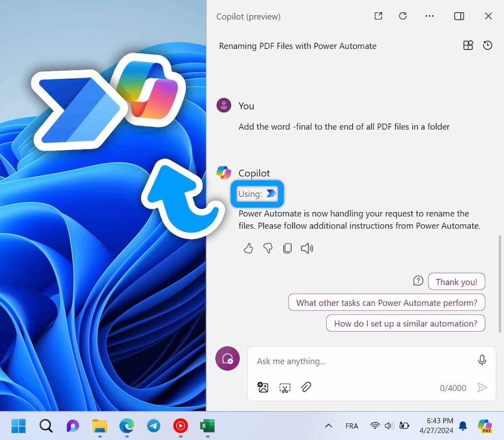Send the "Thank you!" quick reply
Screen dimensions: 504x440
(x=456, y=282)
